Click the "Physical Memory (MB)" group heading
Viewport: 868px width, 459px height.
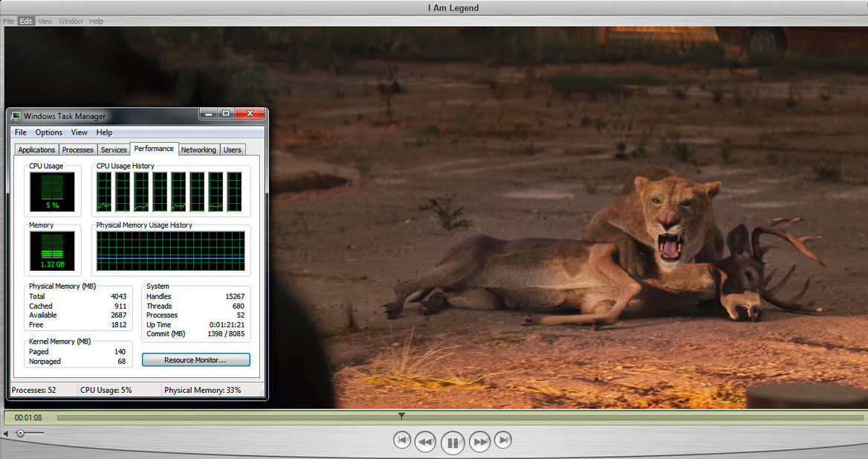[62, 286]
